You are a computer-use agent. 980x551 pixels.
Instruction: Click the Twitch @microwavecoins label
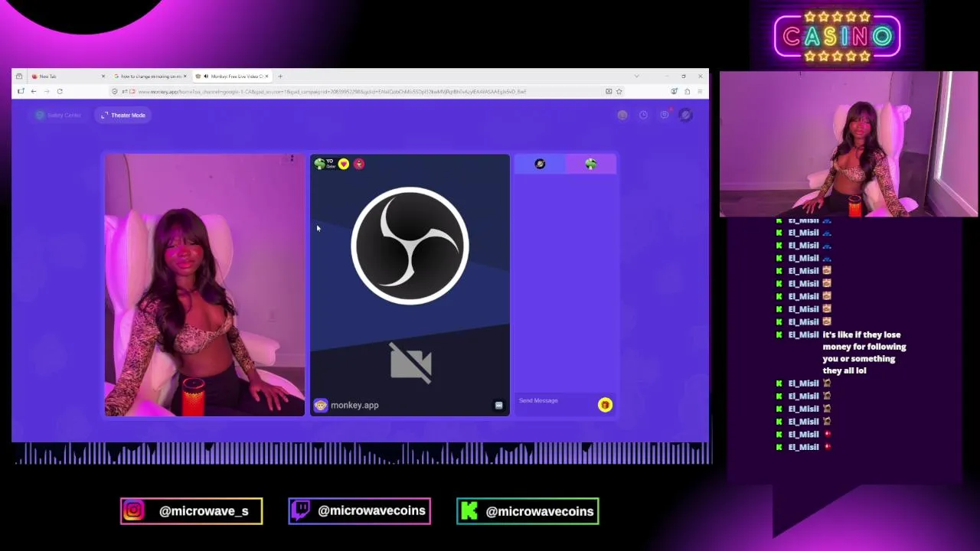pyautogui.click(x=359, y=511)
